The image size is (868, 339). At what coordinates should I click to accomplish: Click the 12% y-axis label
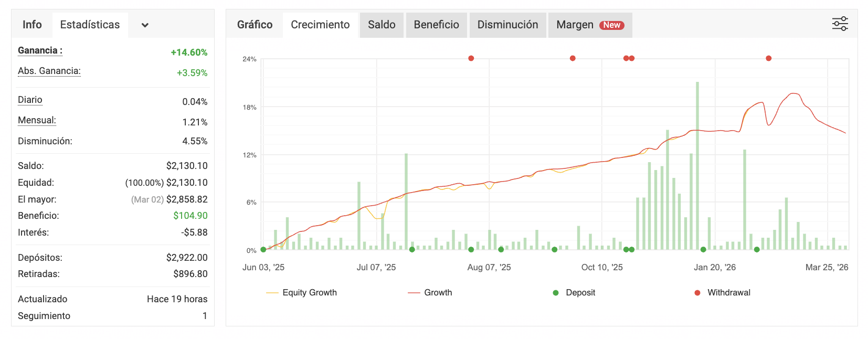pos(249,155)
